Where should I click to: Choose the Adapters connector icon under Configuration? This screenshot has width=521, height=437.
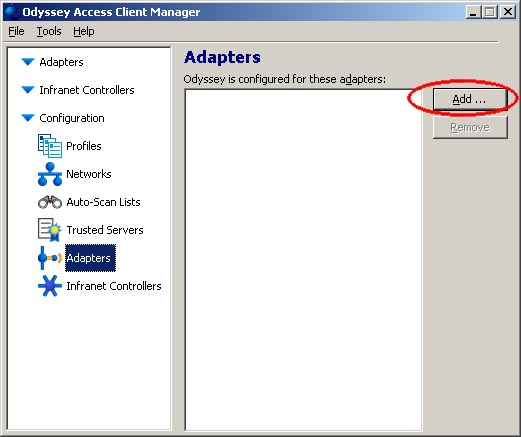50,258
